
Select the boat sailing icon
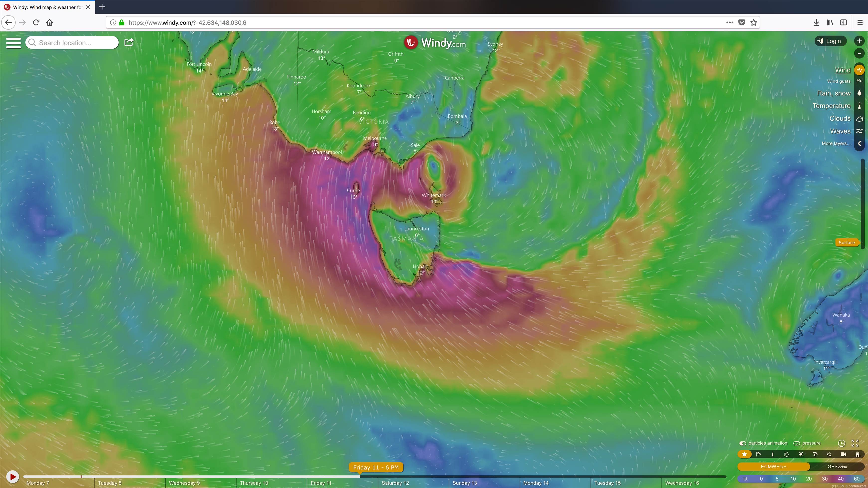[857, 454]
